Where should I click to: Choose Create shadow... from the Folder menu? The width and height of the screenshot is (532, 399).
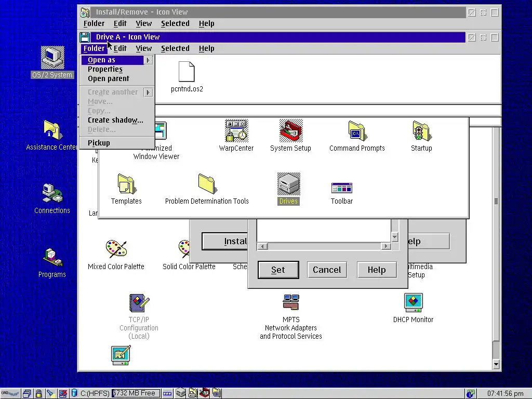click(x=115, y=120)
